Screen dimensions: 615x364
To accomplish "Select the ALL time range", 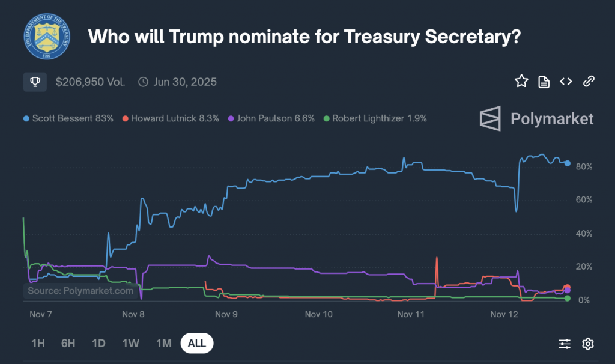I will (197, 344).
